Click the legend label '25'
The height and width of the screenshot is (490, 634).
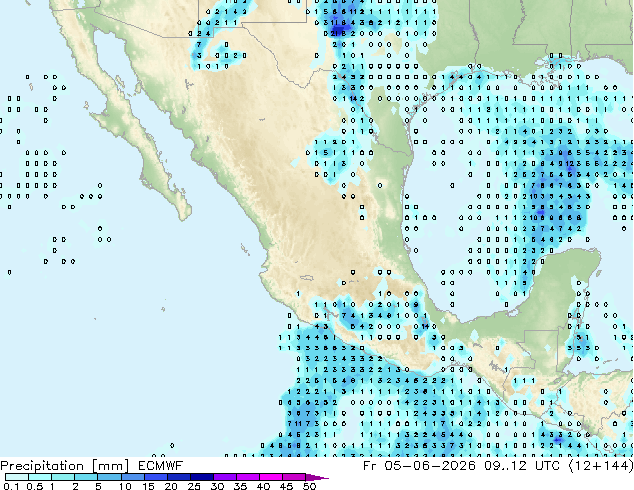click(194, 486)
